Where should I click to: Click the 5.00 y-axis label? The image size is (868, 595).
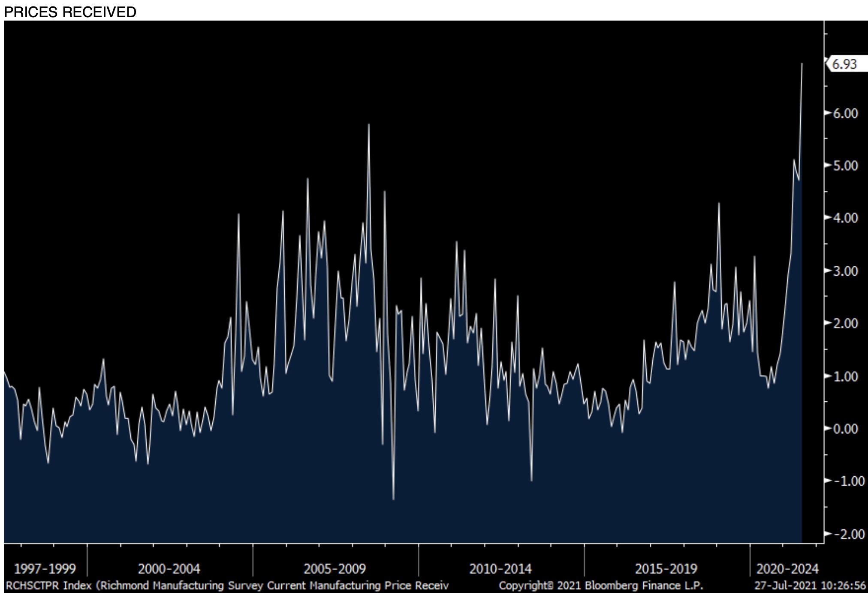[x=845, y=166]
